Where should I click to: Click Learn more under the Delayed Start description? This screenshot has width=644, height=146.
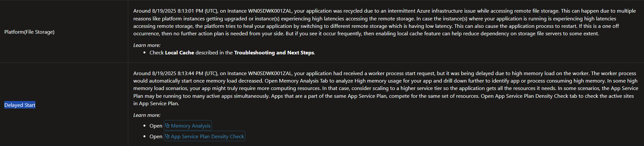pos(147,115)
